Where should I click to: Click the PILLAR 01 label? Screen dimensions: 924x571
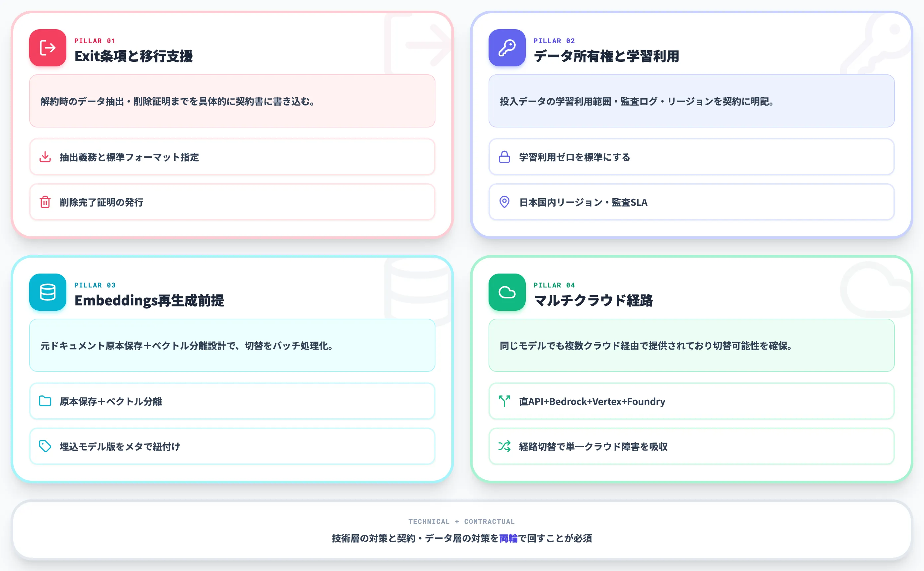pyautogui.click(x=95, y=41)
